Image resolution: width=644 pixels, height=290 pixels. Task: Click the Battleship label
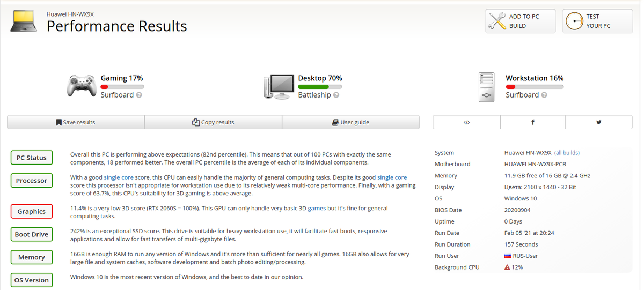coord(314,95)
